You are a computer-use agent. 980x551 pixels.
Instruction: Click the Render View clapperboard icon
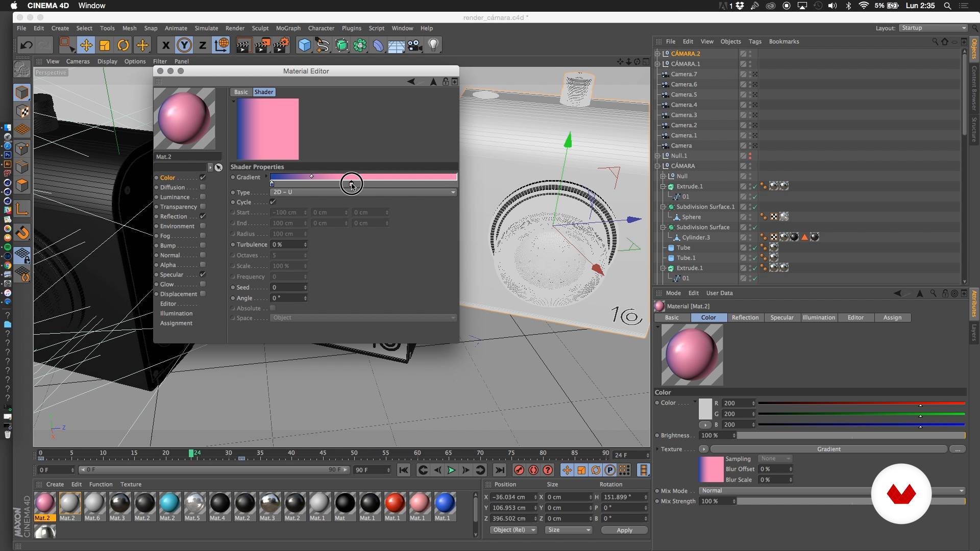(243, 45)
